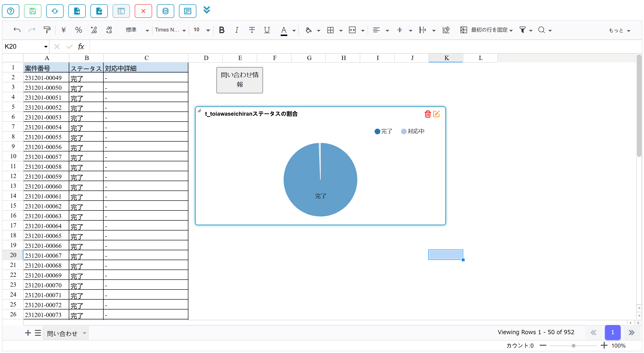
Task: Increase decimal places
Action: tap(109, 30)
